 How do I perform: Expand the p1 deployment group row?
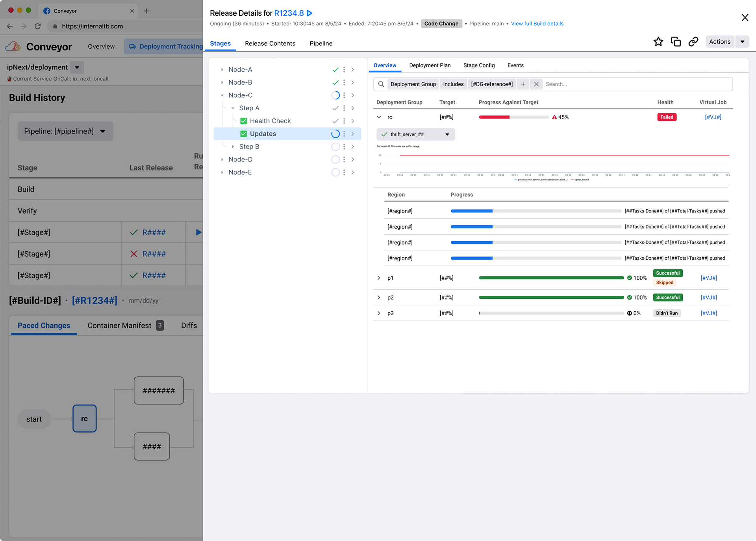379,278
